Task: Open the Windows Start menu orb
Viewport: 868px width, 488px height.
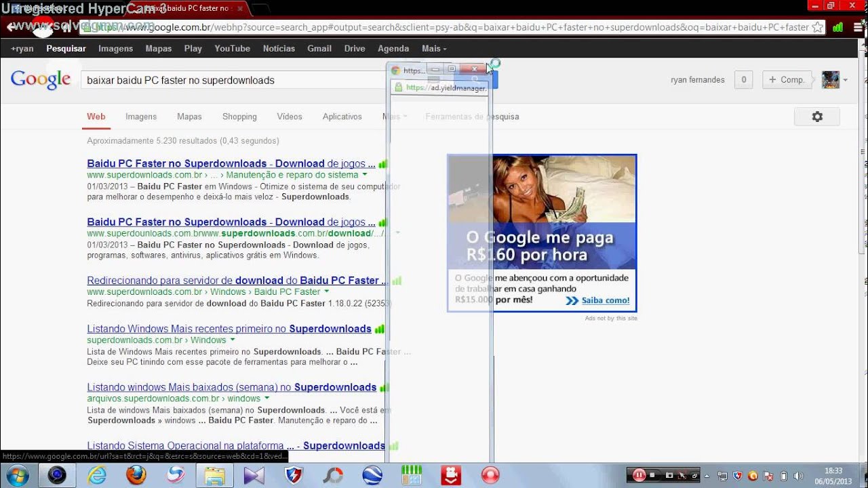Action: click(18, 475)
